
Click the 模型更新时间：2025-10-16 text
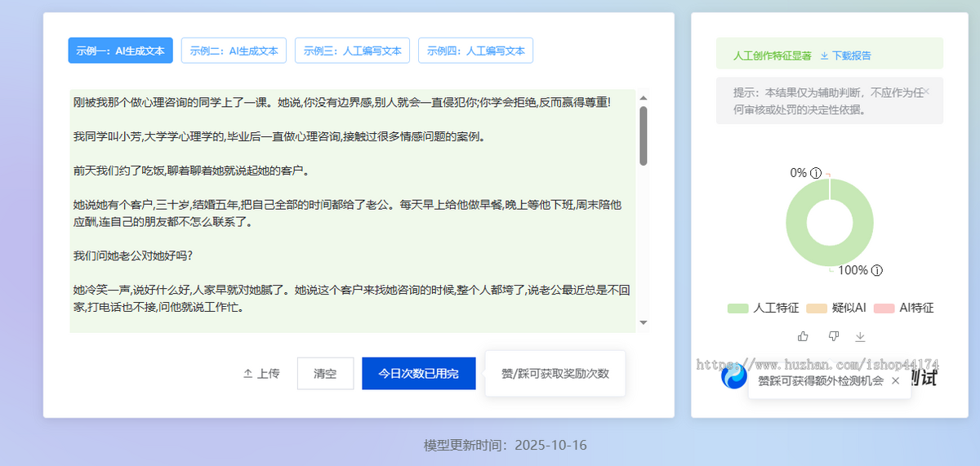coord(506,446)
